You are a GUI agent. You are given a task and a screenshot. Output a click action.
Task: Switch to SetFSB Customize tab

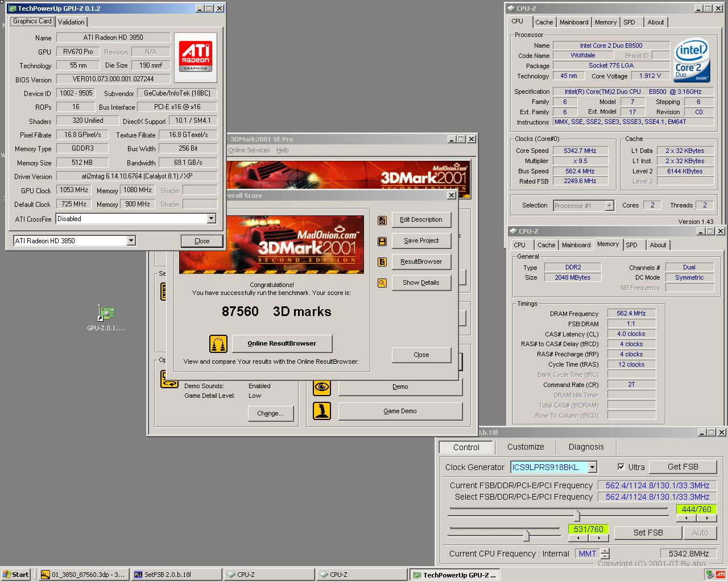click(526, 447)
